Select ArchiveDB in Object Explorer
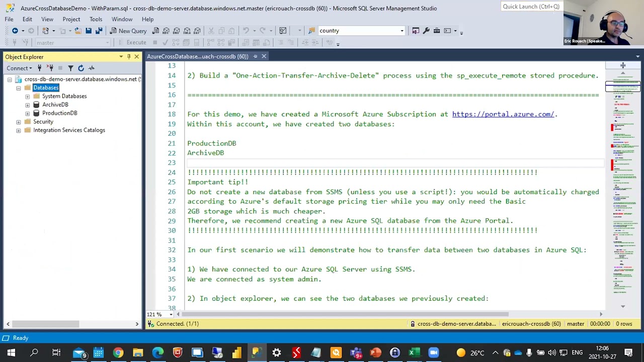The image size is (644, 362). [x=55, y=105]
